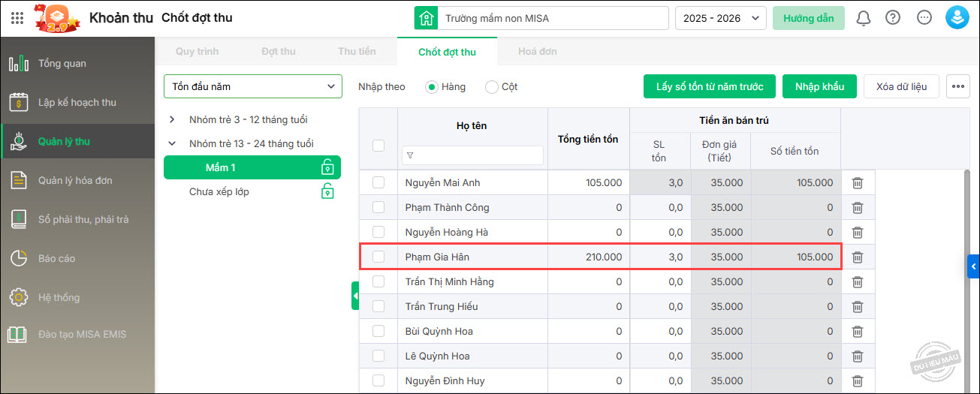Click the user avatar icon
980x394 pixels.
point(957,18)
